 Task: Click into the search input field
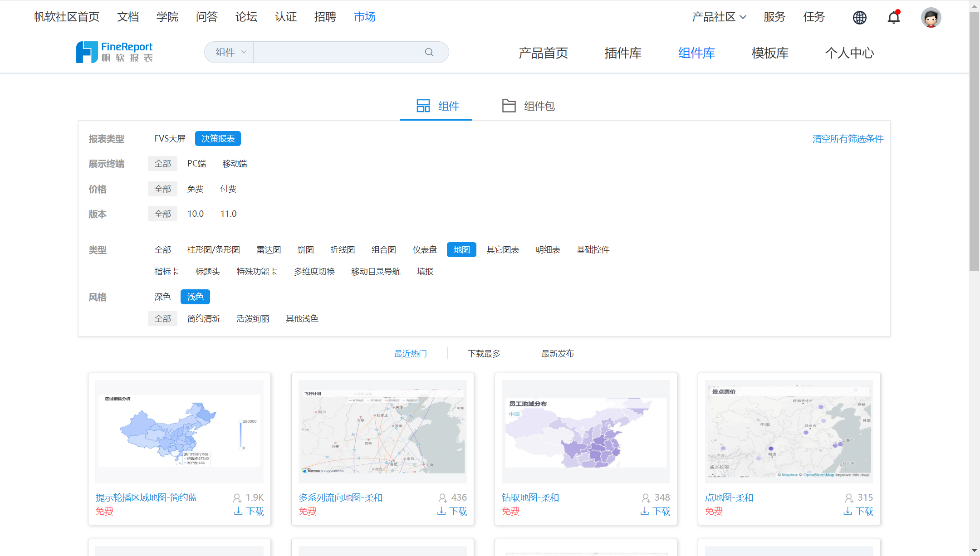tap(338, 52)
